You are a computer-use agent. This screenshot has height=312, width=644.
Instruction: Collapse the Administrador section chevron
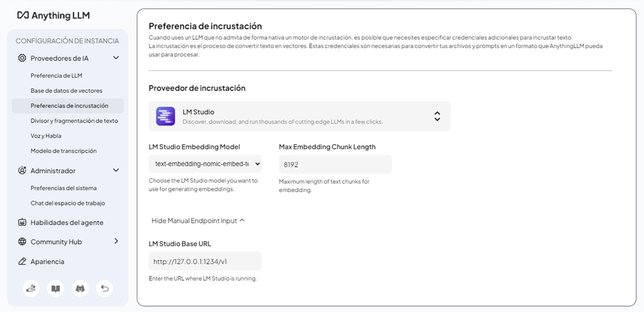[x=116, y=170]
